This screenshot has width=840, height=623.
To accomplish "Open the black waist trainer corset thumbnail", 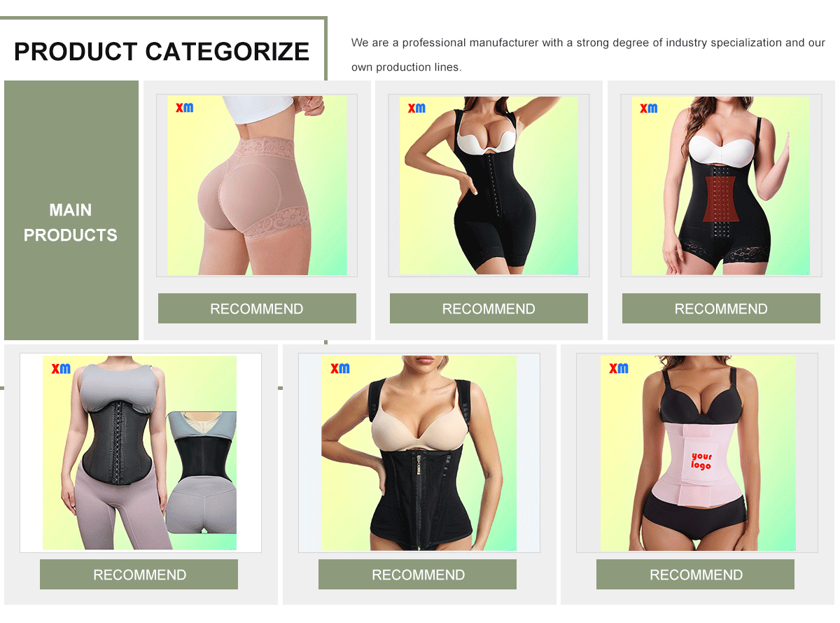I will pyautogui.click(x=141, y=453).
